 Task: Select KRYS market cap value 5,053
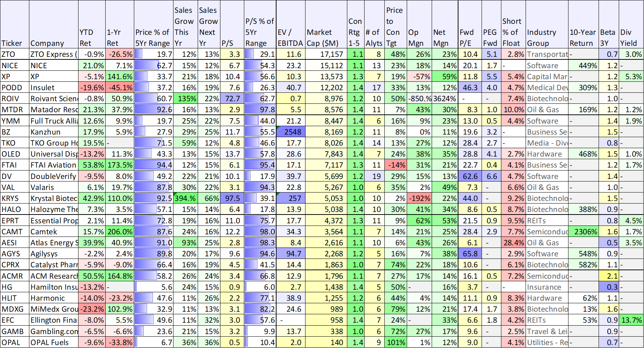(326, 198)
